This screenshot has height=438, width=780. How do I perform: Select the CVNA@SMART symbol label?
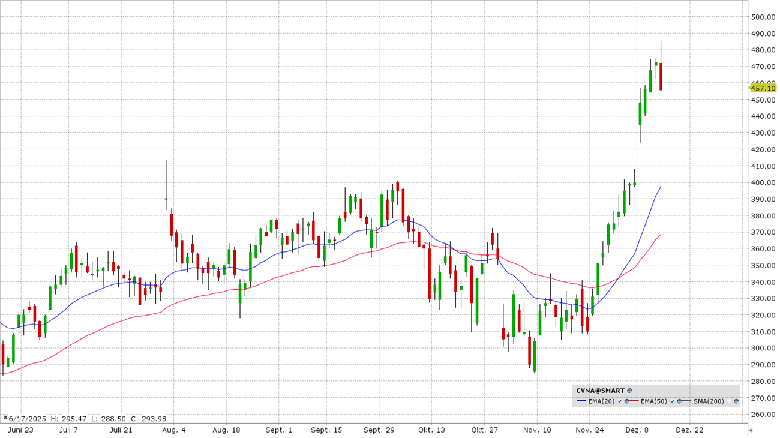point(600,391)
